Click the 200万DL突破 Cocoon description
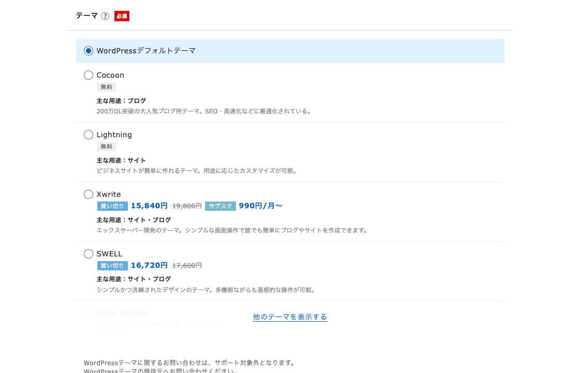Viewport: 588px width, 373px height. coord(204,111)
